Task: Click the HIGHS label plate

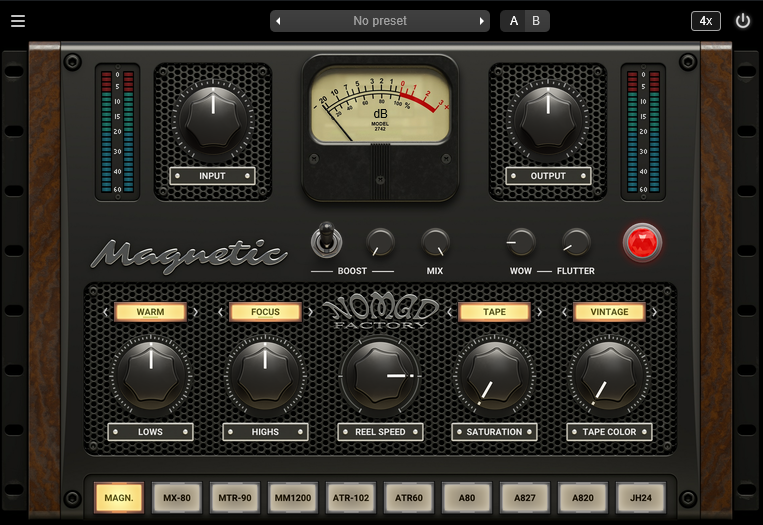Action: tap(265, 432)
